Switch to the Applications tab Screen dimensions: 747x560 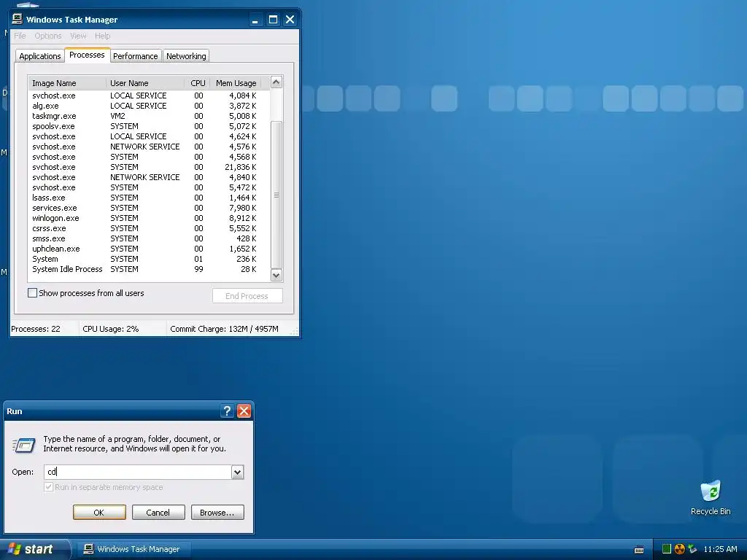(40, 56)
